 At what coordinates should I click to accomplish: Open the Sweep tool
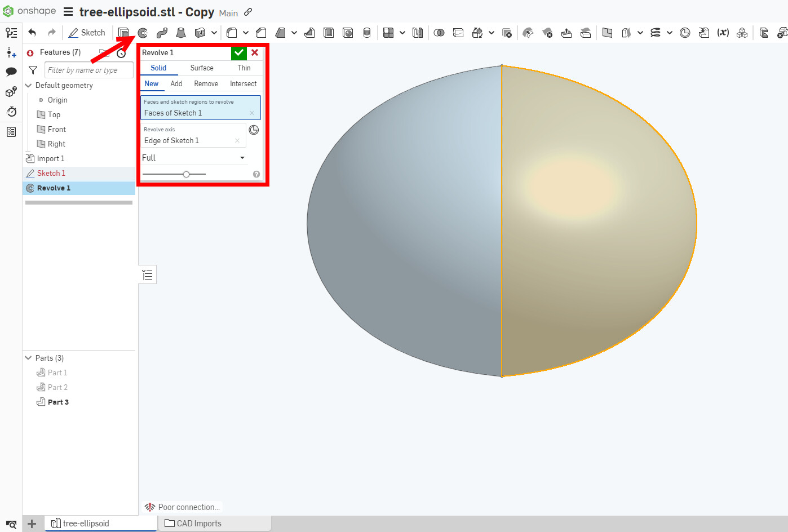pos(162,32)
